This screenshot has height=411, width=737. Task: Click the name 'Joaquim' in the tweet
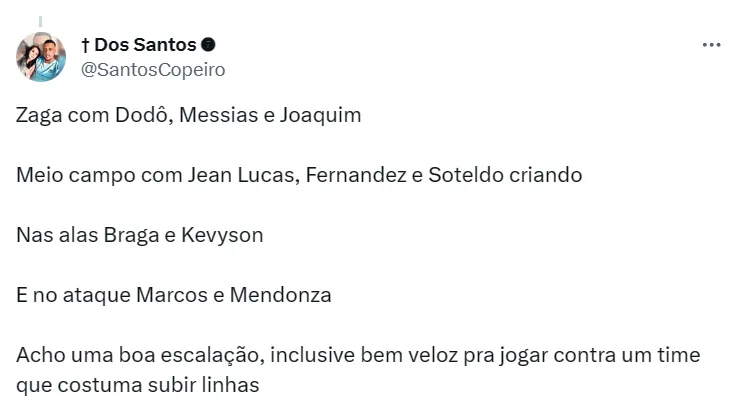pyautogui.click(x=323, y=115)
